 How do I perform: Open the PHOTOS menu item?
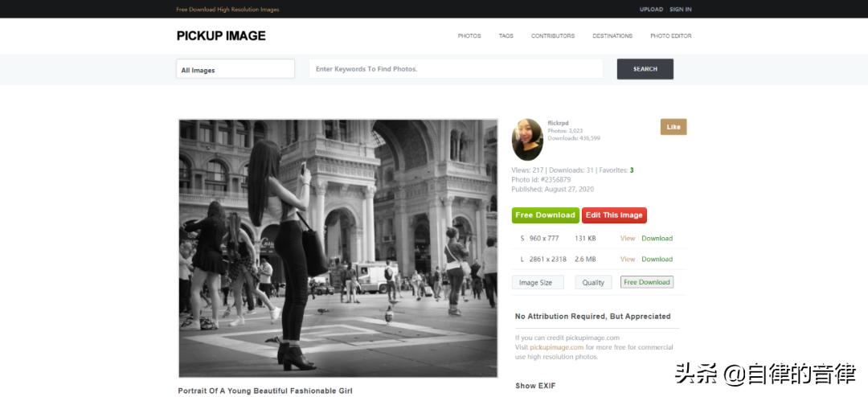tap(469, 36)
